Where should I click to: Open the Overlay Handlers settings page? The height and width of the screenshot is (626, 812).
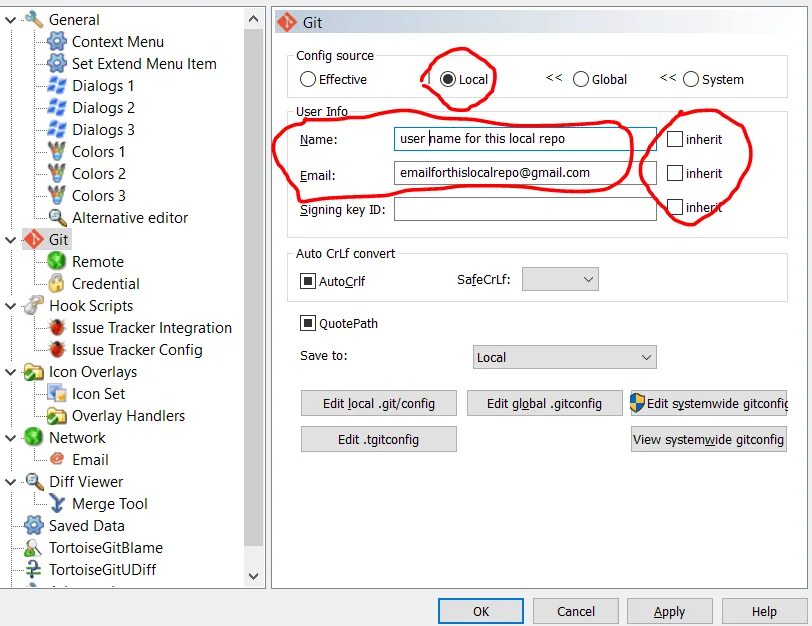128,416
